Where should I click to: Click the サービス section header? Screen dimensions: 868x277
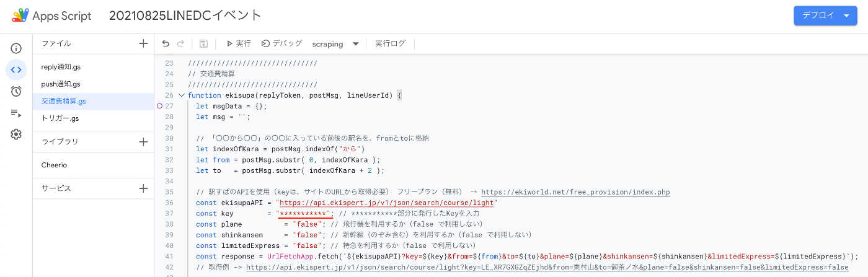click(56, 188)
